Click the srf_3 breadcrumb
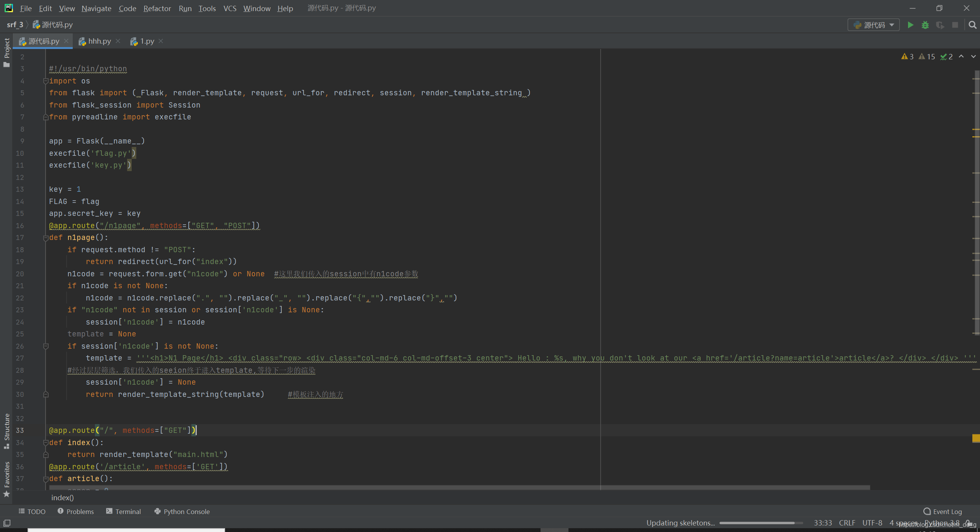Image resolution: width=980 pixels, height=532 pixels. tap(15, 24)
